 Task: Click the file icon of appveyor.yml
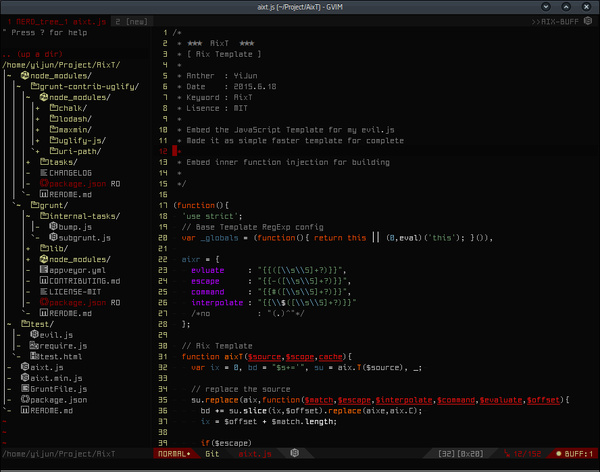(x=44, y=269)
